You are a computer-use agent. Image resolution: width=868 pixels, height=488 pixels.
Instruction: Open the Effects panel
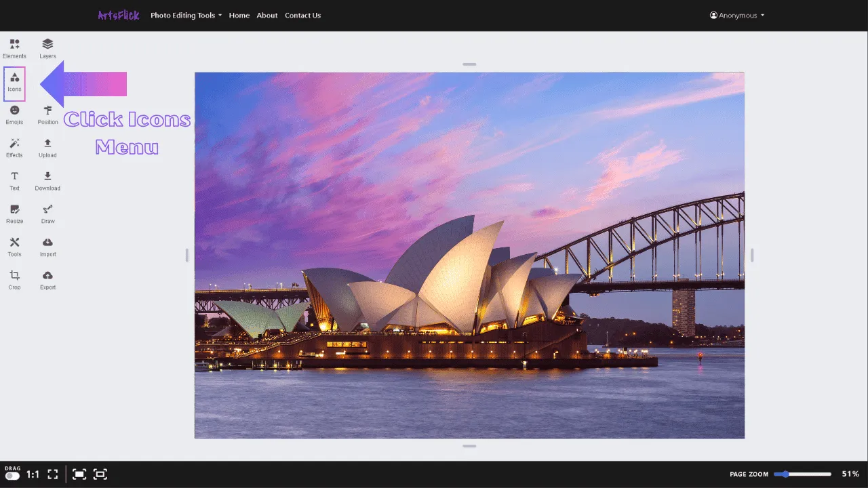14,147
